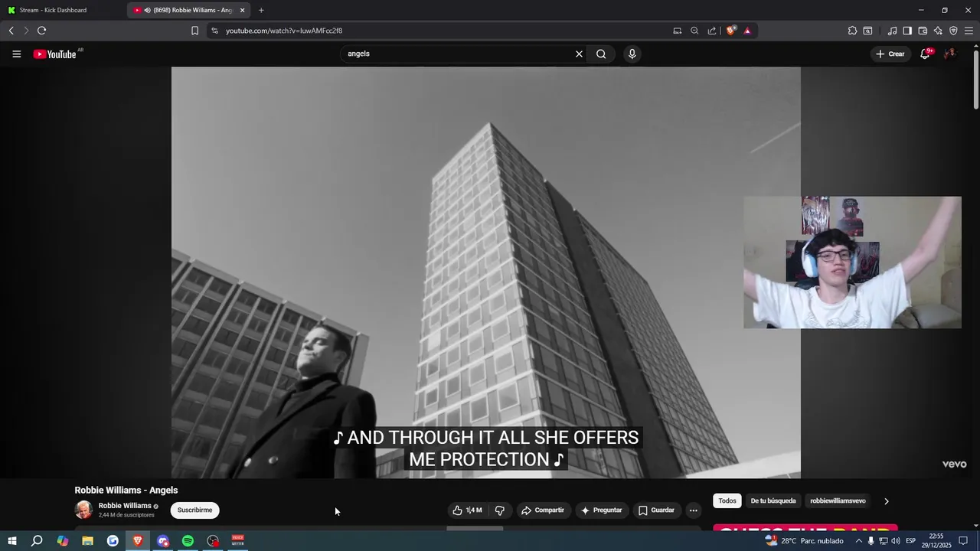Open the extensions puzzle icon
Image resolution: width=980 pixels, height=551 pixels.
pyautogui.click(x=852, y=31)
